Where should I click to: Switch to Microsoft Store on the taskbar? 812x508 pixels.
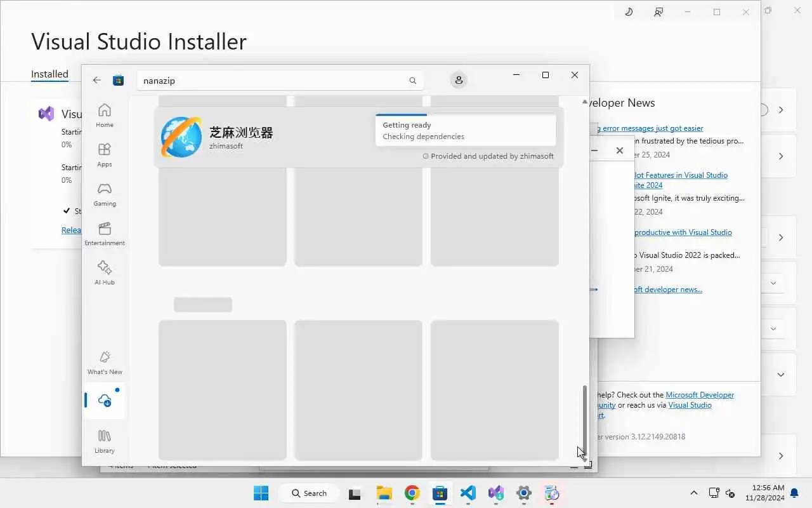click(x=440, y=493)
